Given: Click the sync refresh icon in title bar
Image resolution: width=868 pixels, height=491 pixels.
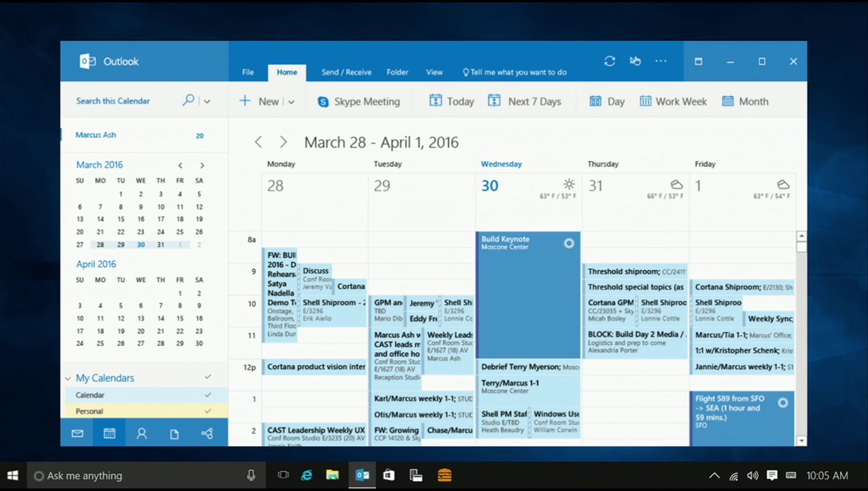Looking at the screenshot, I should 609,61.
